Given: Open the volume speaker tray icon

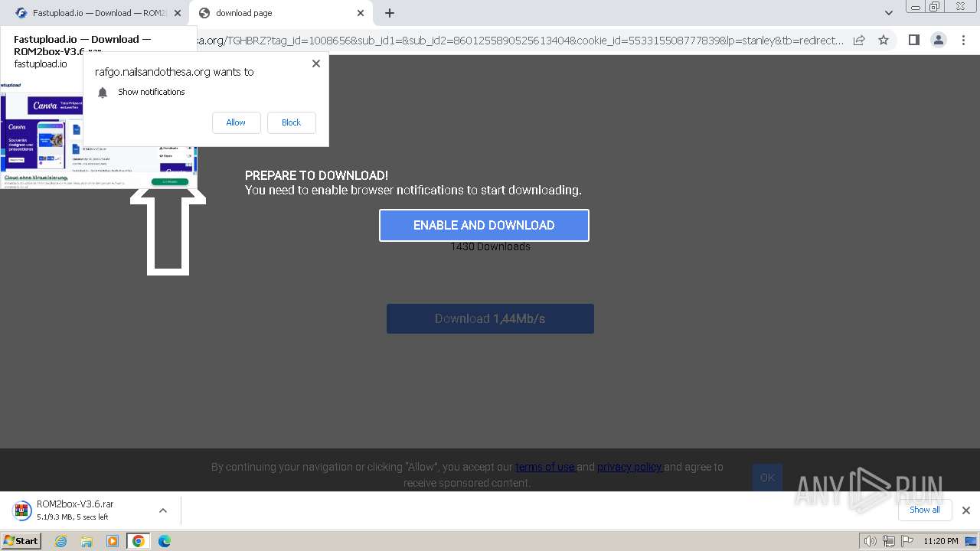Looking at the screenshot, I should coord(870,541).
